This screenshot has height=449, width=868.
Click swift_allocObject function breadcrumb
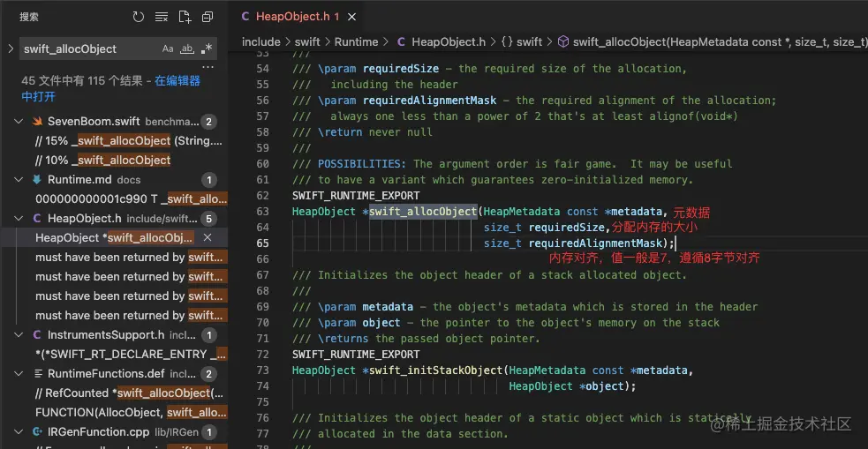point(712,42)
